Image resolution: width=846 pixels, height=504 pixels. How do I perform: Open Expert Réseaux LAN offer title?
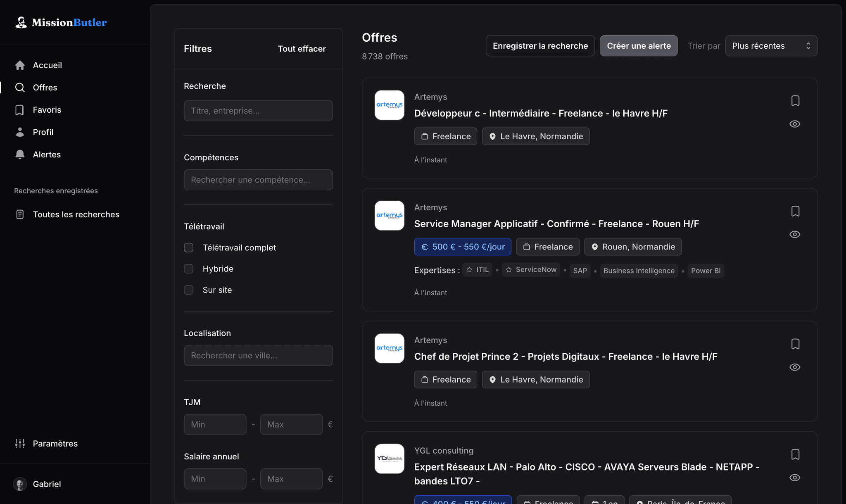(x=587, y=474)
